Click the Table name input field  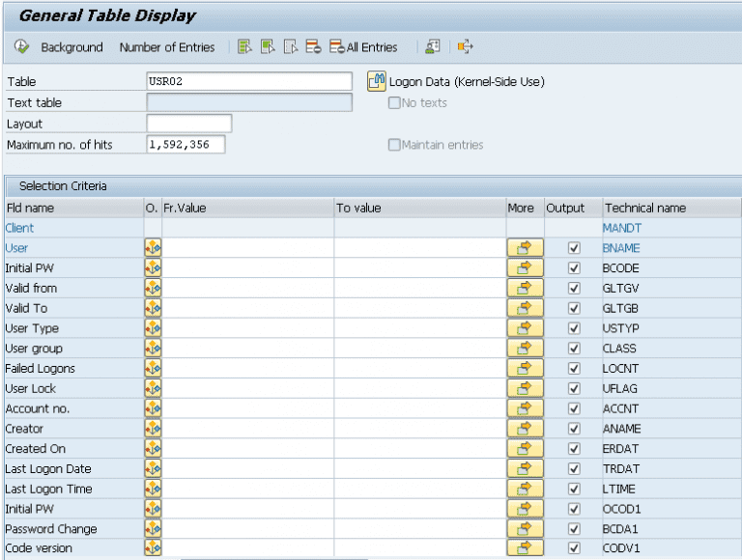click(x=248, y=82)
